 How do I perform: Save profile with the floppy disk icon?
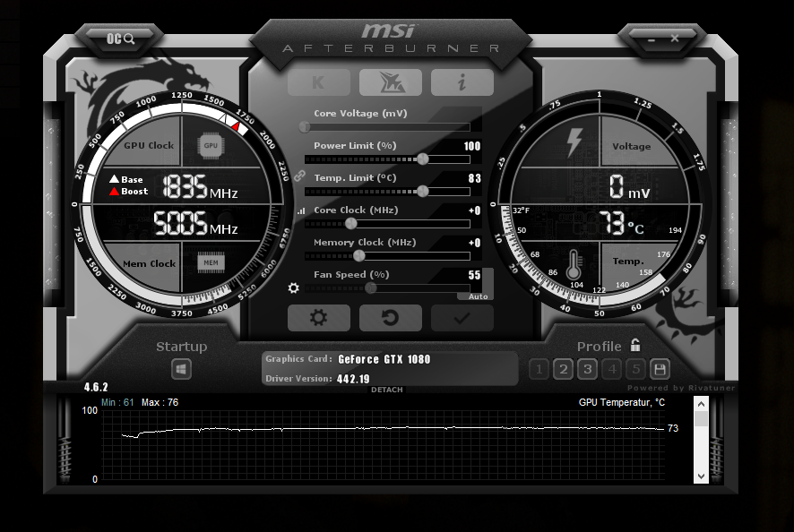pos(660,369)
